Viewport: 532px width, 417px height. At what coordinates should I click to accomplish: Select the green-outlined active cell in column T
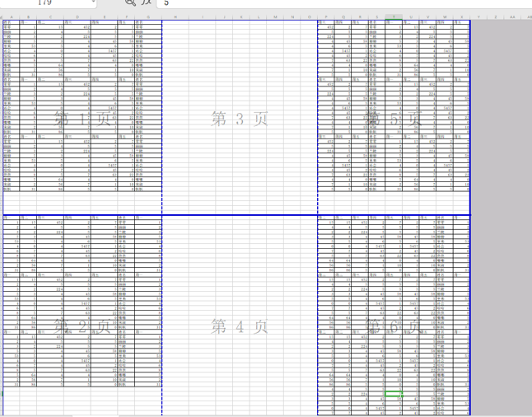click(394, 394)
